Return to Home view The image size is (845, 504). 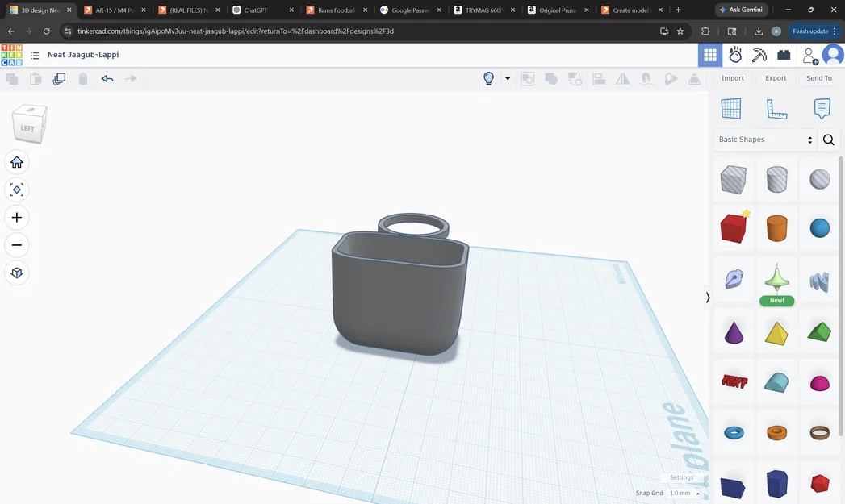pos(16,162)
